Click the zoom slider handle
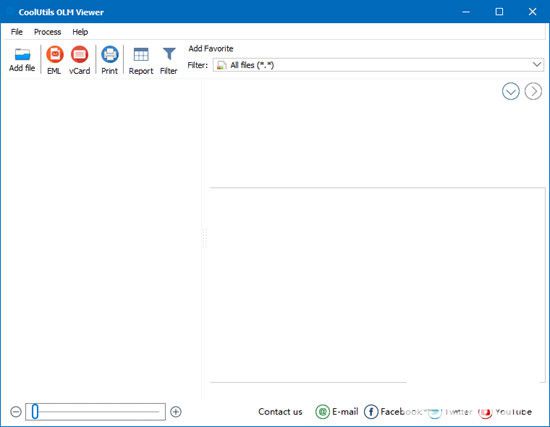The image size is (550, 427). click(x=35, y=412)
